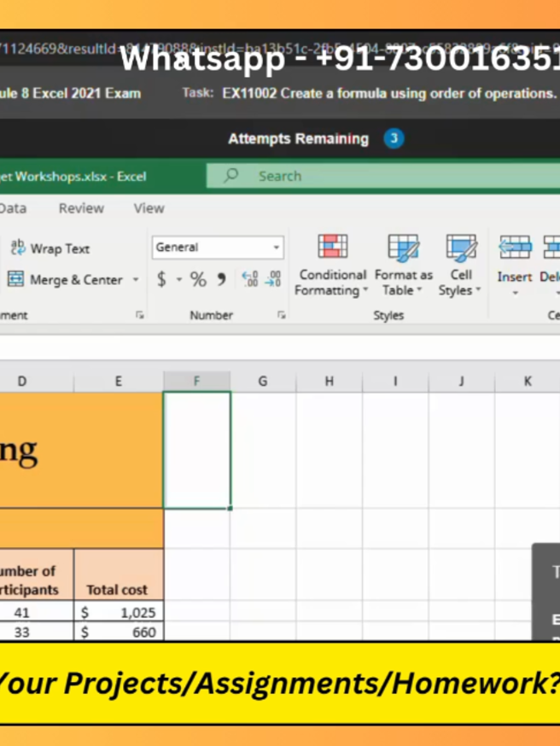
Task: Click the cell showing $ 1,025
Action: coord(119,611)
